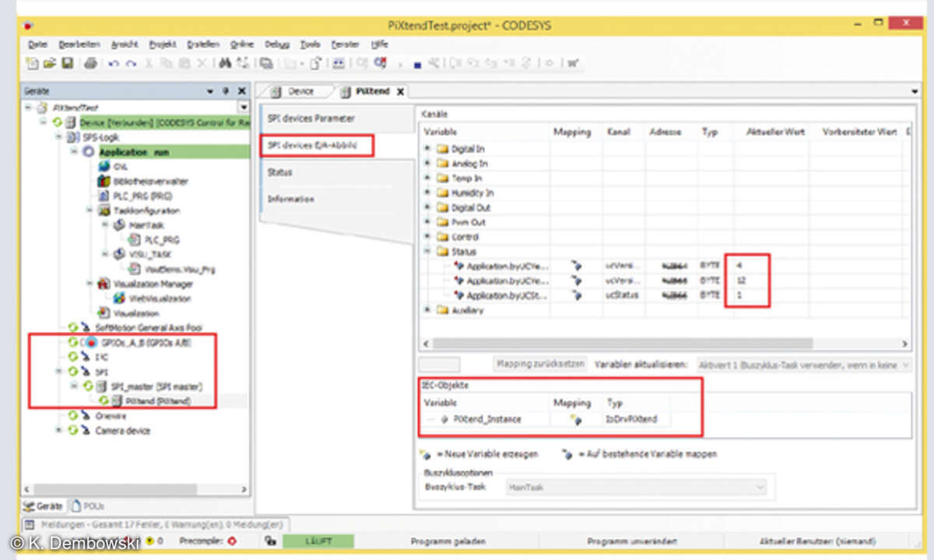Expand the Digital Out channel group
The width and height of the screenshot is (934, 560).
click(427, 208)
